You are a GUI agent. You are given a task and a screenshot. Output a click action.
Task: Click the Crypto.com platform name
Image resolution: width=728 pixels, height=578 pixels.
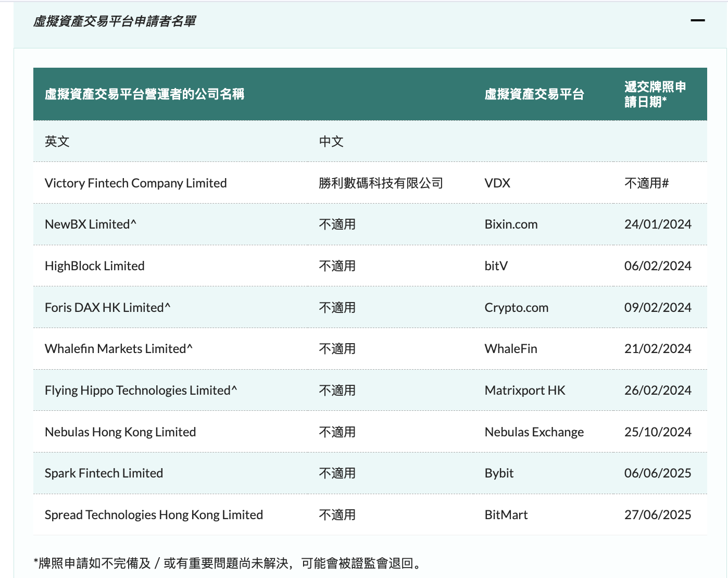(x=516, y=308)
